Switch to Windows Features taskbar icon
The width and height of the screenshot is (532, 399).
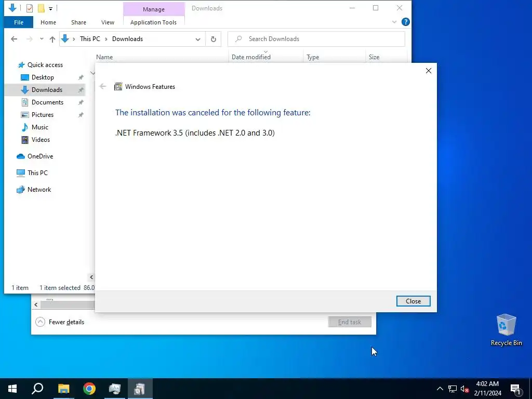point(140,389)
